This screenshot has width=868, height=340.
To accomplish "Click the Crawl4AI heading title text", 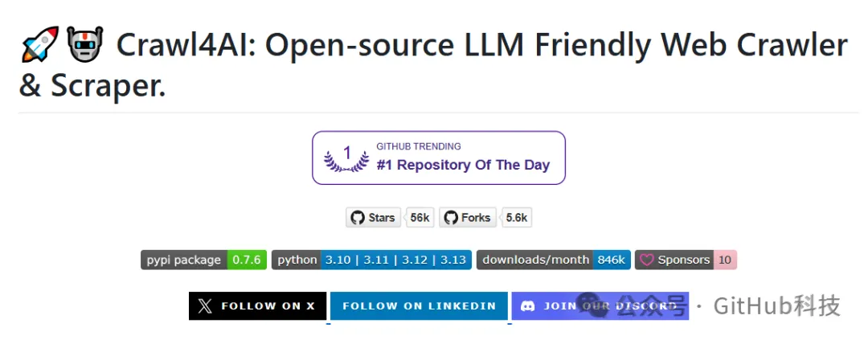I will [481, 47].
